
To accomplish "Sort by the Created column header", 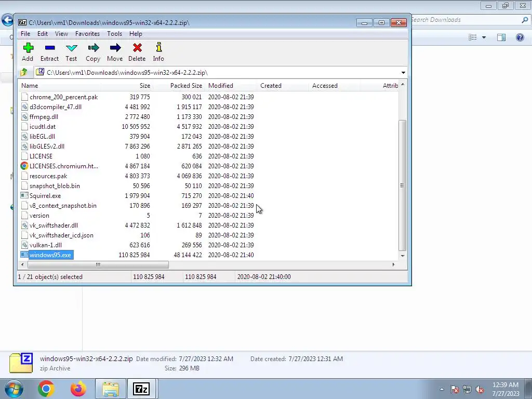I will click(283, 86).
